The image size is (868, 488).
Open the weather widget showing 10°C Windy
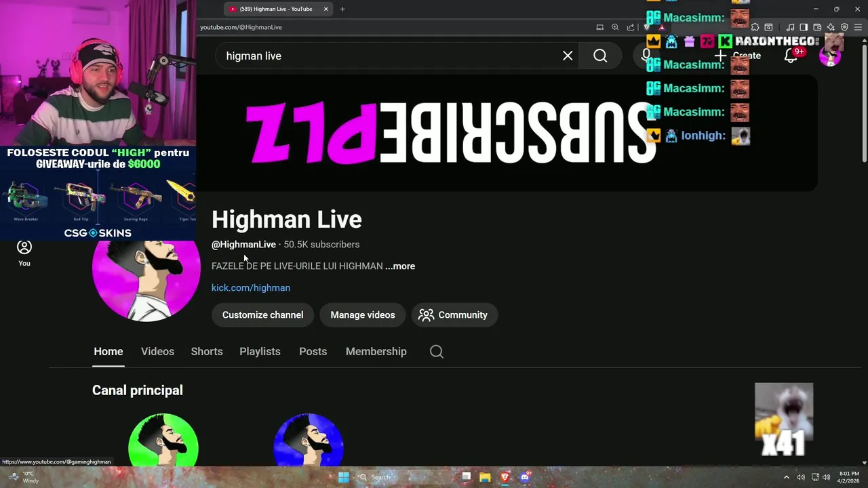pyautogui.click(x=24, y=477)
